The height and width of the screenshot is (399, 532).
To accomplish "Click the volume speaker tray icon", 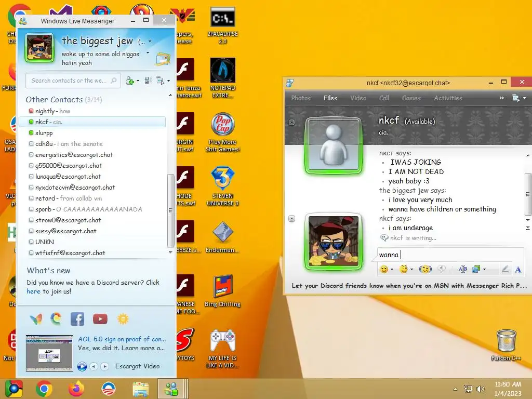I will [x=480, y=389].
